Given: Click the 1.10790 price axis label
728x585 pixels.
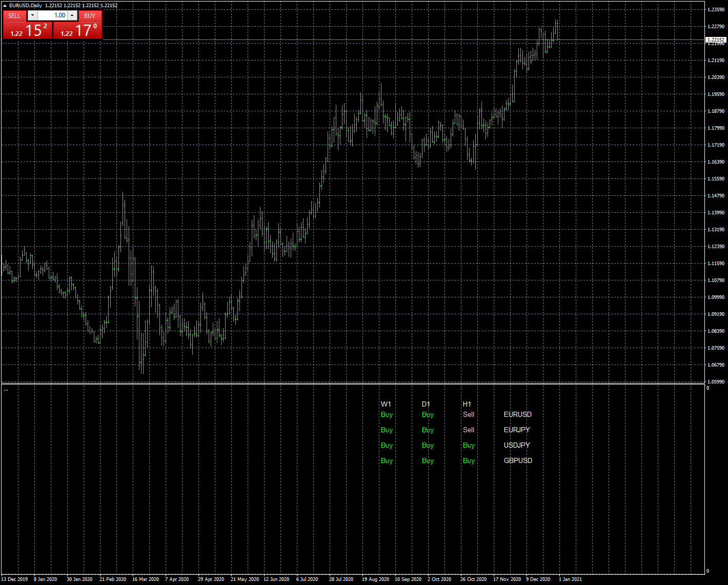Looking at the screenshot, I should 716,280.
